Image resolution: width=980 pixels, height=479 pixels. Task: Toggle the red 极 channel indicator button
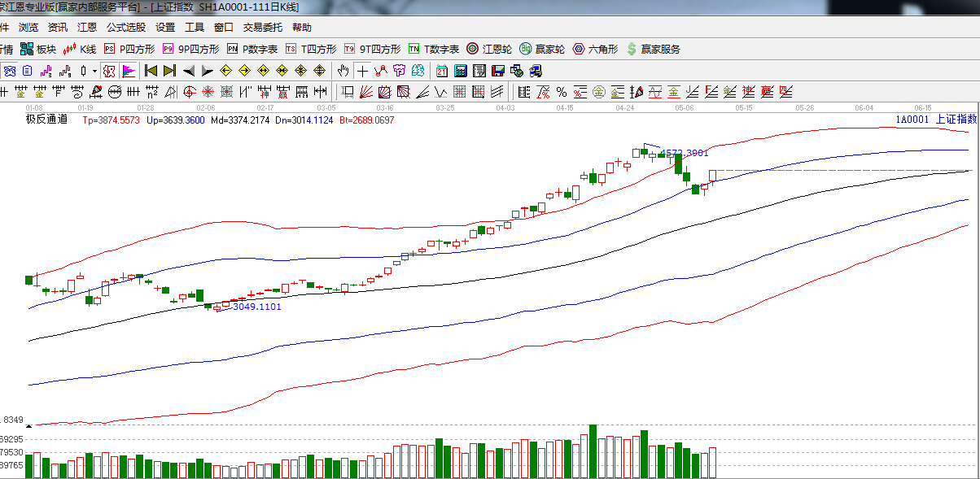pos(108,71)
